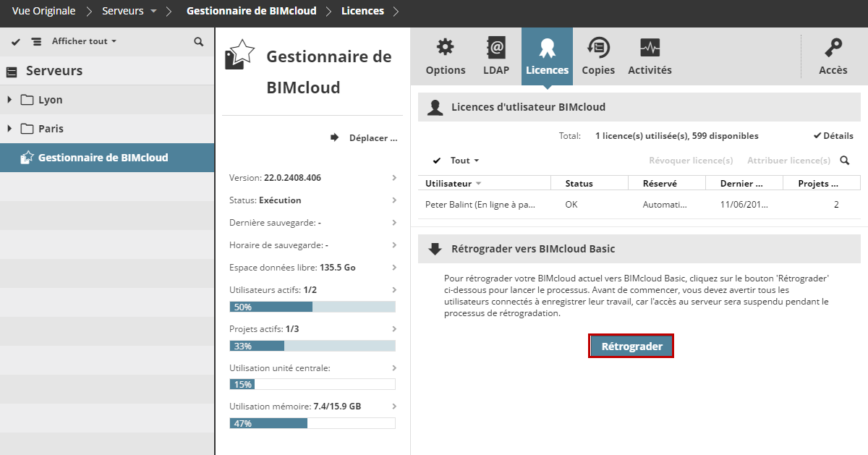Open the Copies backup clock icon

598,48
